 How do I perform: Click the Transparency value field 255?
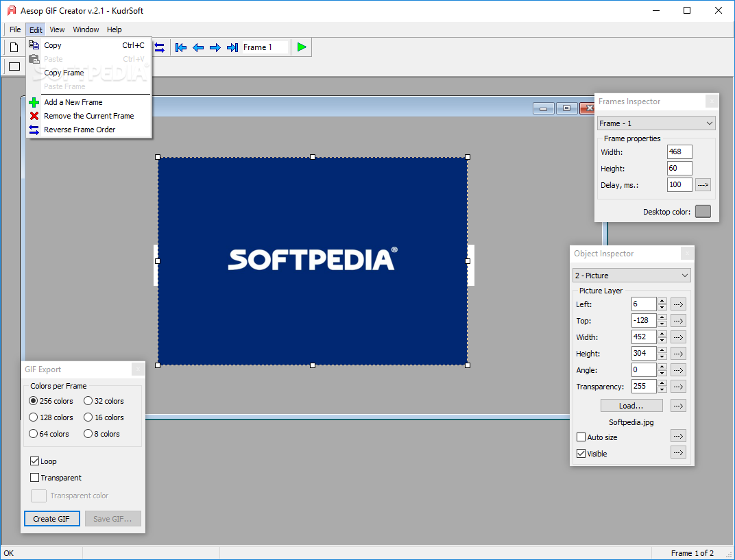[644, 386]
